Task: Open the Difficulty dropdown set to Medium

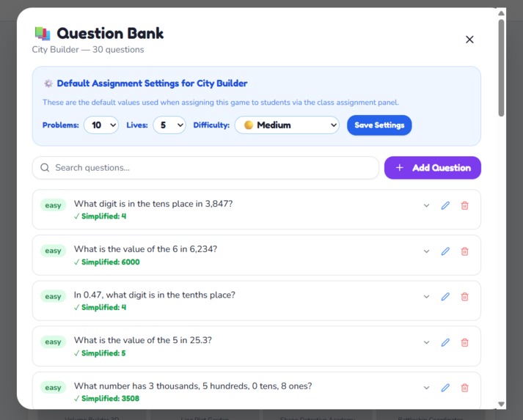Action: coord(287,125)
